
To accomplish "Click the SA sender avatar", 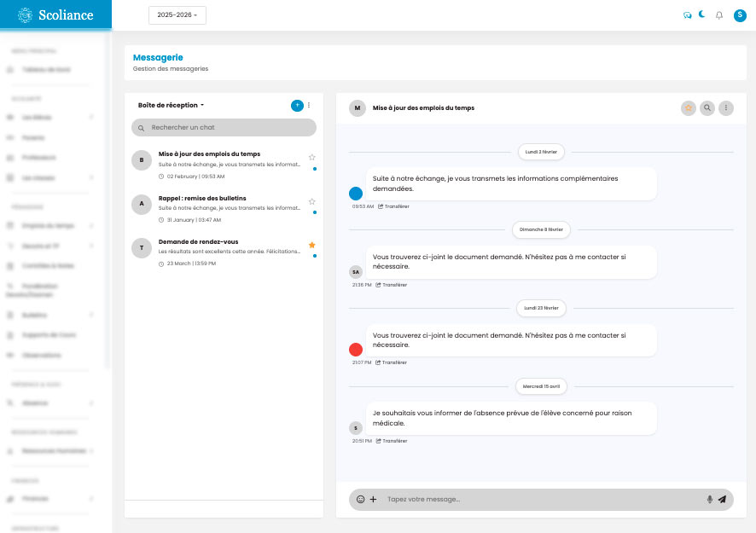I will tap(356, 272).
